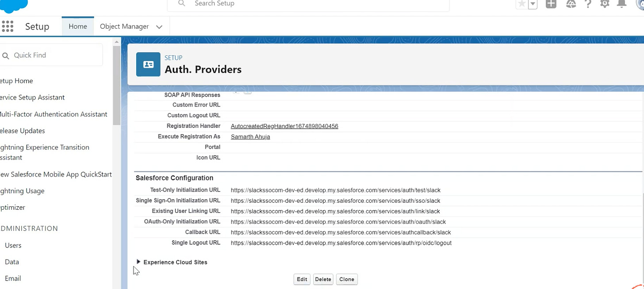Click the Existing User Linking URL value
This screenshot has height=289, width=644.
click(x=335, y=212)
